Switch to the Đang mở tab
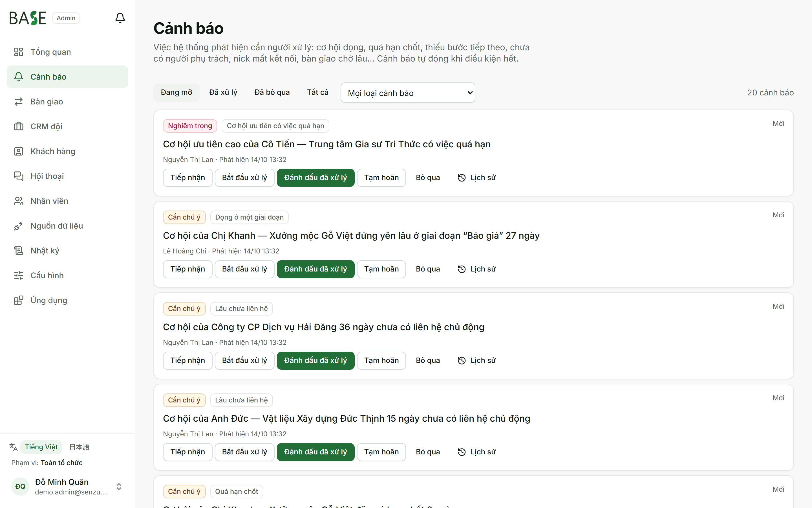The height and width of the screenshot is (508, 812). 176,92
